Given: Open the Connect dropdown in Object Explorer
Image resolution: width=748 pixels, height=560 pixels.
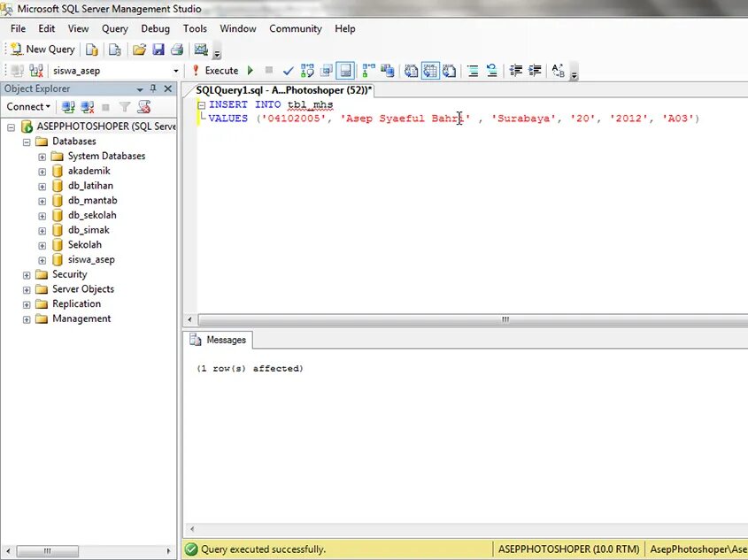Looking at the screenshot, I should point(28,107).
